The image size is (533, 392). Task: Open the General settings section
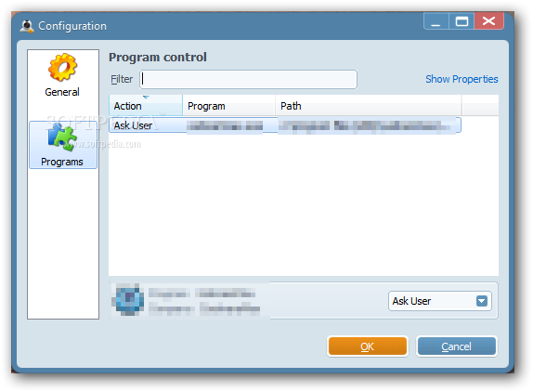pos(62,75)
